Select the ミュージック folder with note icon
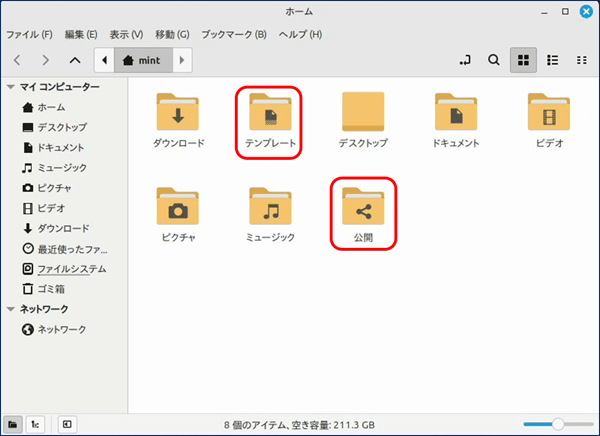 coord(270,206)
